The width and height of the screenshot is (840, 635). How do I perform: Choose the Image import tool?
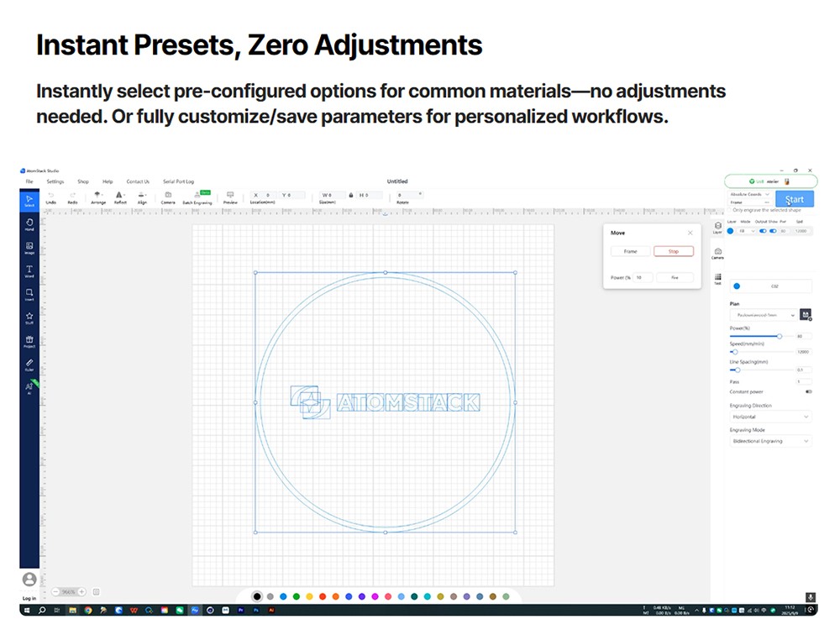(x=29, y=247)
